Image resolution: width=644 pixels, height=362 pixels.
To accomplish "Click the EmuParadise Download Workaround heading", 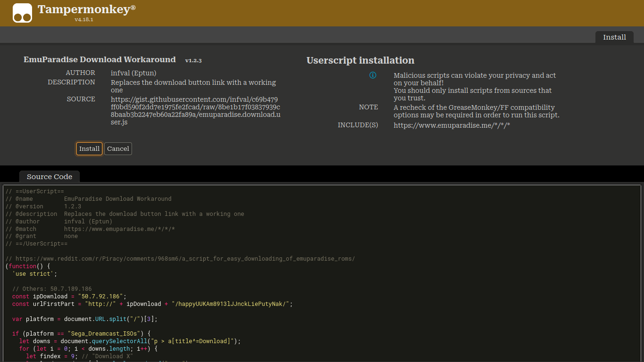I will click(99, 59).
